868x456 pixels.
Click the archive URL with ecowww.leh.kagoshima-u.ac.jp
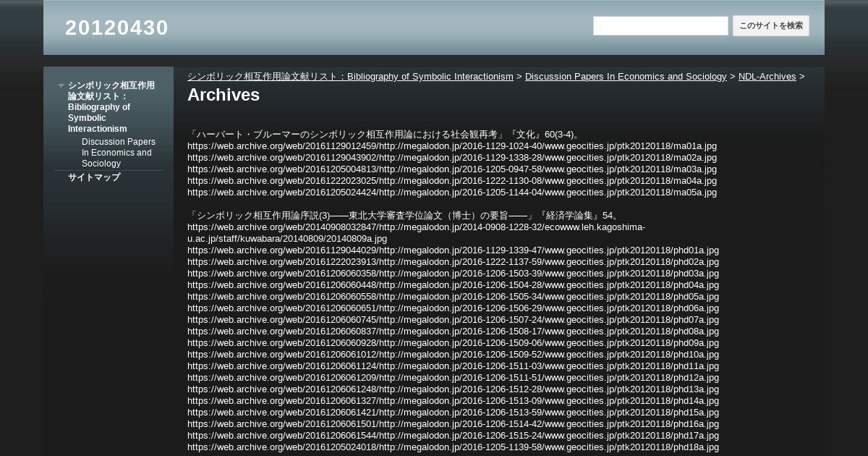tap(416, 233)
